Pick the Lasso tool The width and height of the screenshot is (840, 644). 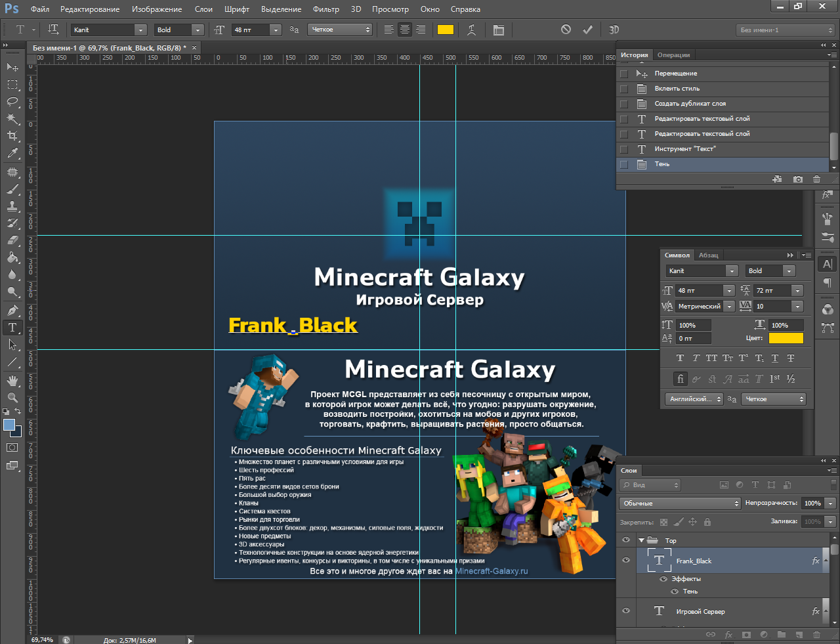(x=12, y=102)
